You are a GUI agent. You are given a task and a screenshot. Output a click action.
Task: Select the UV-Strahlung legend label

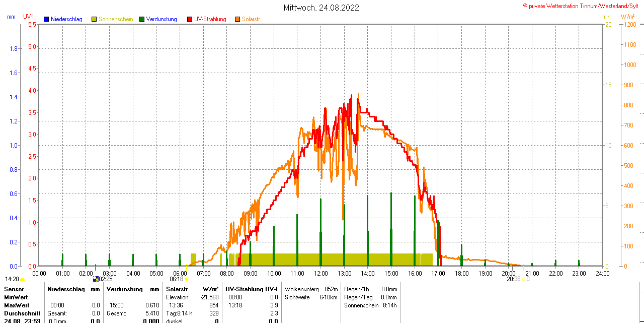[210, 19]
